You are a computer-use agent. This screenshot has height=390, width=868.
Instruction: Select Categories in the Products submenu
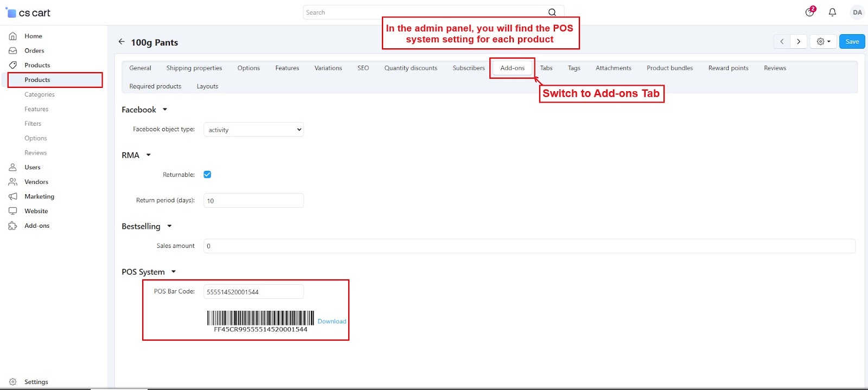pos(40,94)
